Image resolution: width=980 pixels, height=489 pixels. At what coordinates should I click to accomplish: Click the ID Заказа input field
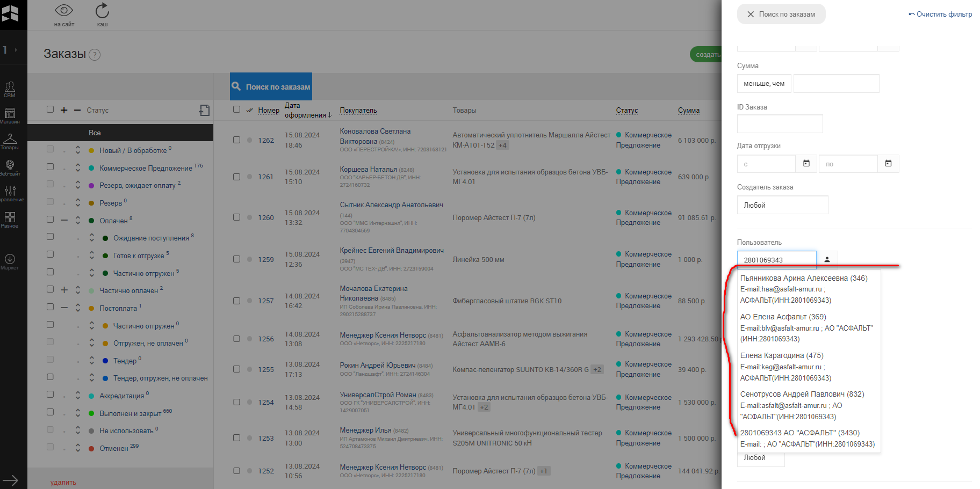pos(780,124)
